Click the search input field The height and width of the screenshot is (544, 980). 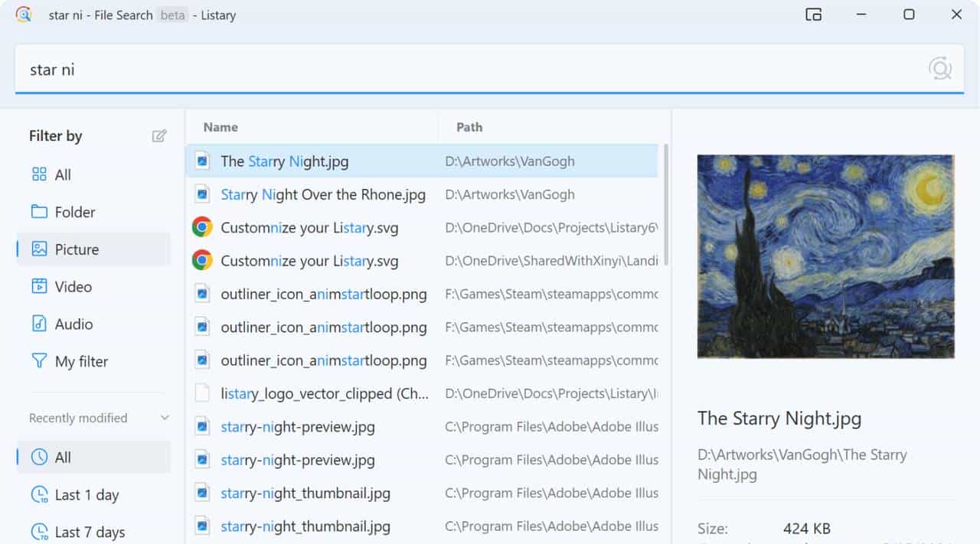point(459,70)
